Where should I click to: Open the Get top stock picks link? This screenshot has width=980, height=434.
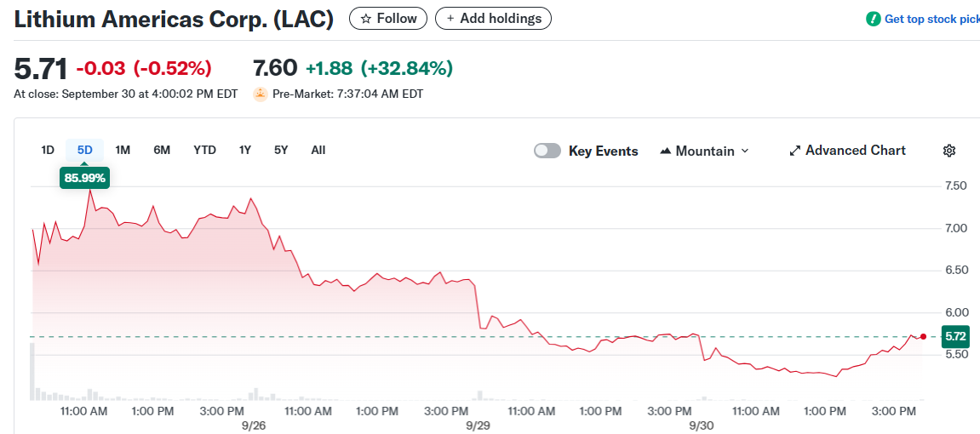pyautogui.click(x=932, y=19)
